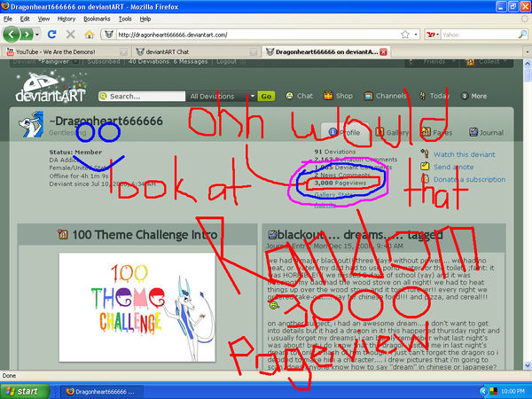Click the site identity icon in URL bar

[109, 35]
